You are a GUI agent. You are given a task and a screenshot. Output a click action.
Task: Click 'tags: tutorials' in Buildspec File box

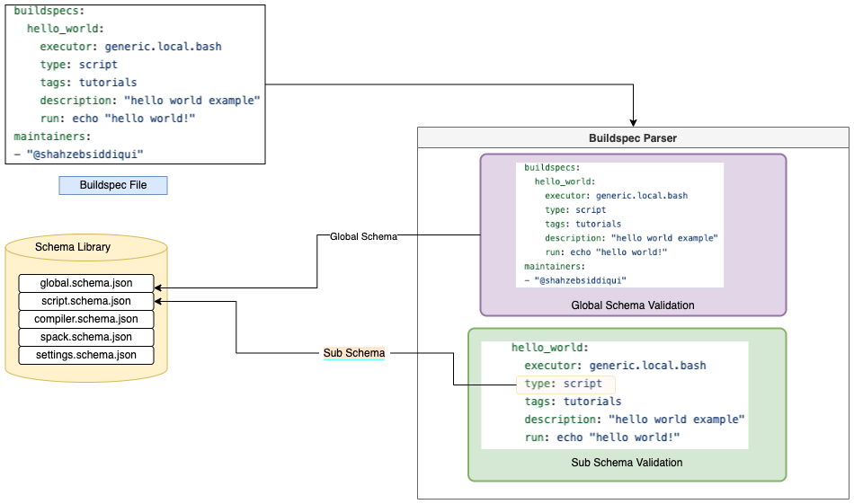88,83
